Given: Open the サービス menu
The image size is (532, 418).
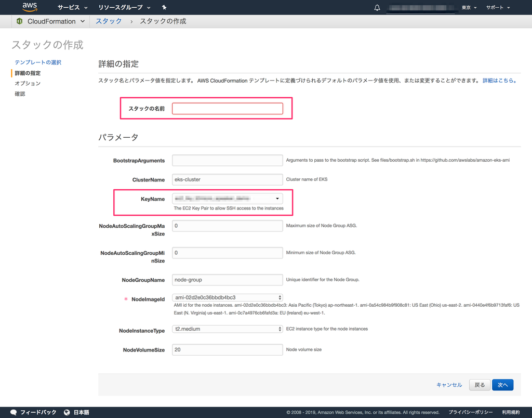Looking at the screenshot, I should point(72,7).
